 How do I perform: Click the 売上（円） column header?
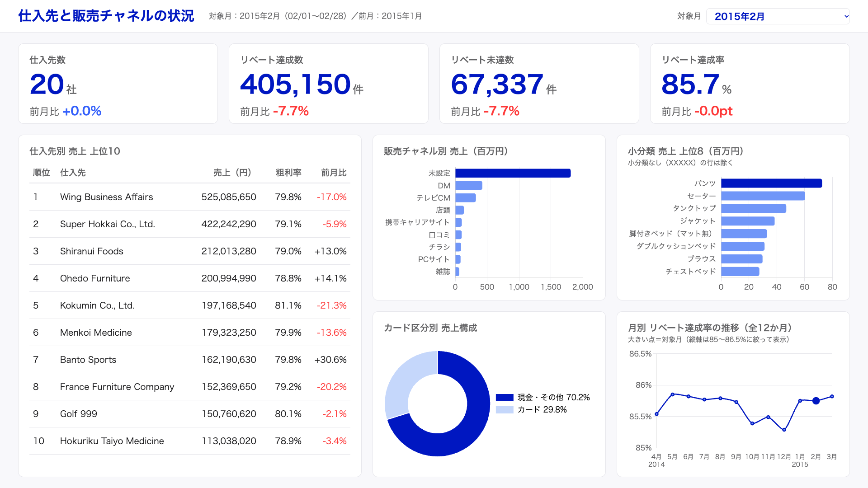[x=232, y=173]
